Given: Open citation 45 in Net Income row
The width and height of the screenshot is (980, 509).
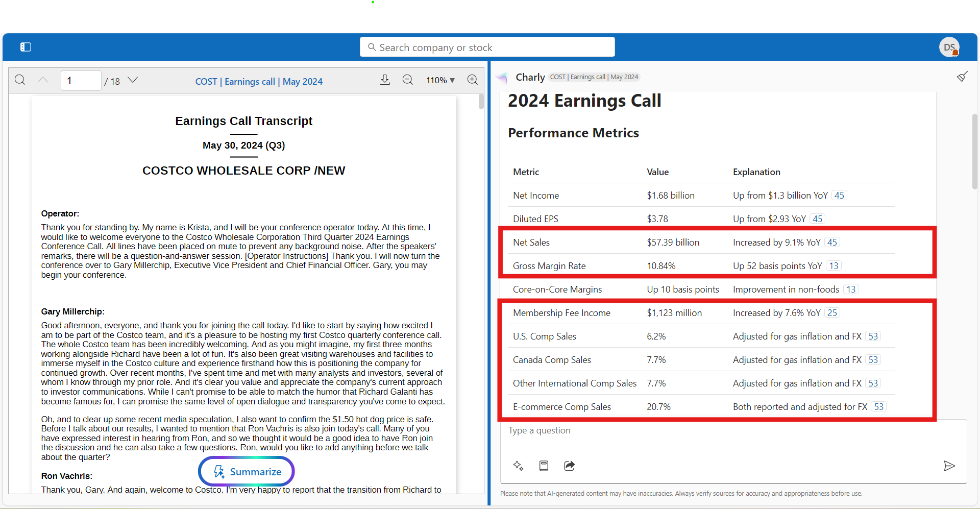Looking at the screenshot, I should [x=839, y=196].
